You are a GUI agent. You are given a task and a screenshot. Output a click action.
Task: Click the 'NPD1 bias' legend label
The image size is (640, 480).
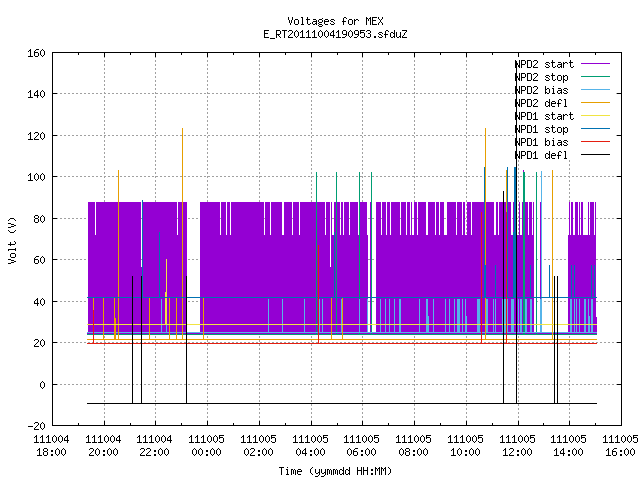click(542, 142)
